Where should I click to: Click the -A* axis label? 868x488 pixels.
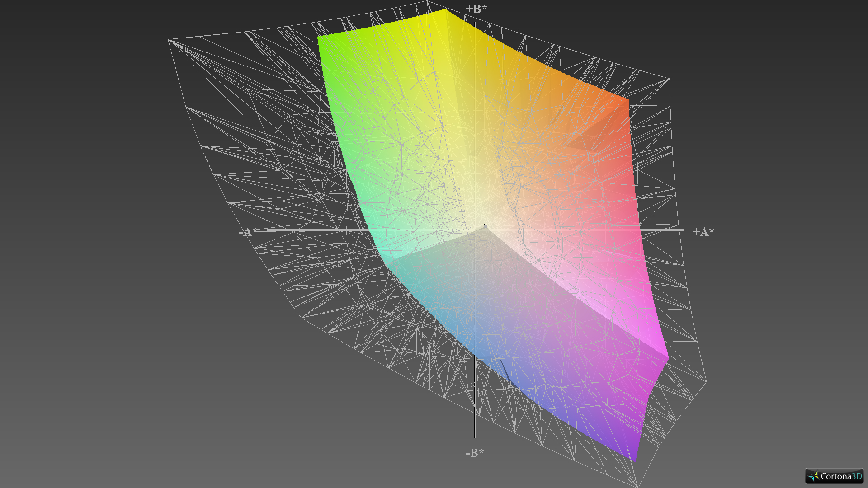click(x=248, y=232)
